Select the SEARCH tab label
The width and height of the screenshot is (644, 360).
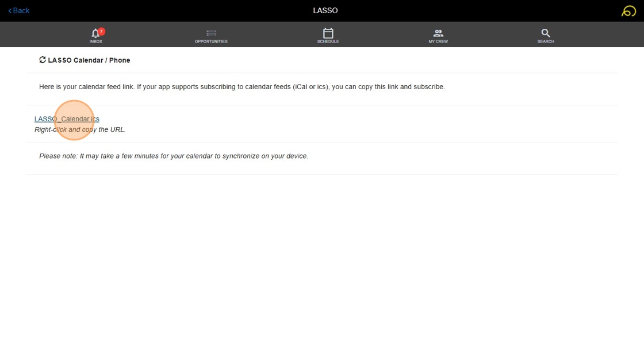point(546,41)
